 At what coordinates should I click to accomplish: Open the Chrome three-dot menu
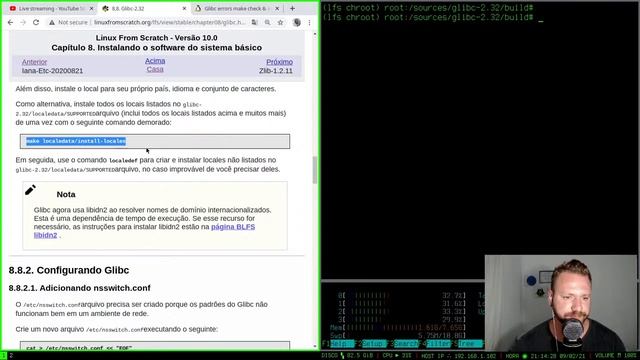click(309, 22)
